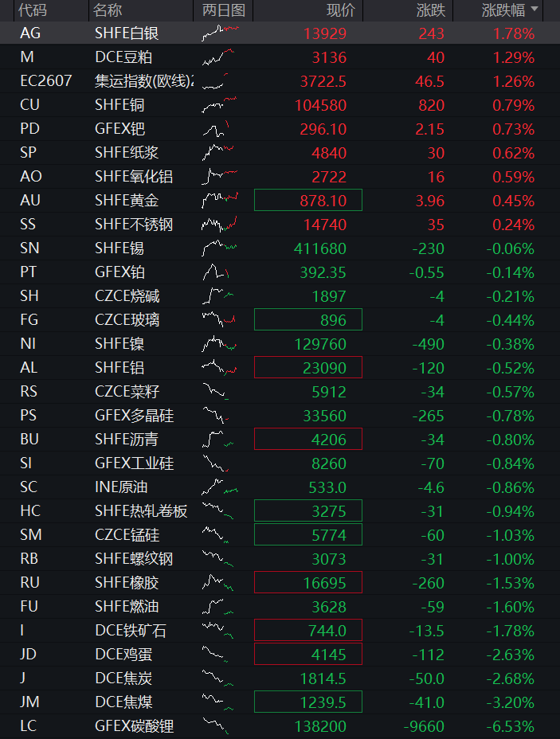Open the DCE铁矿石 sparkline chart
This screenshot has height=739, width=560.
tap(217, 630)
